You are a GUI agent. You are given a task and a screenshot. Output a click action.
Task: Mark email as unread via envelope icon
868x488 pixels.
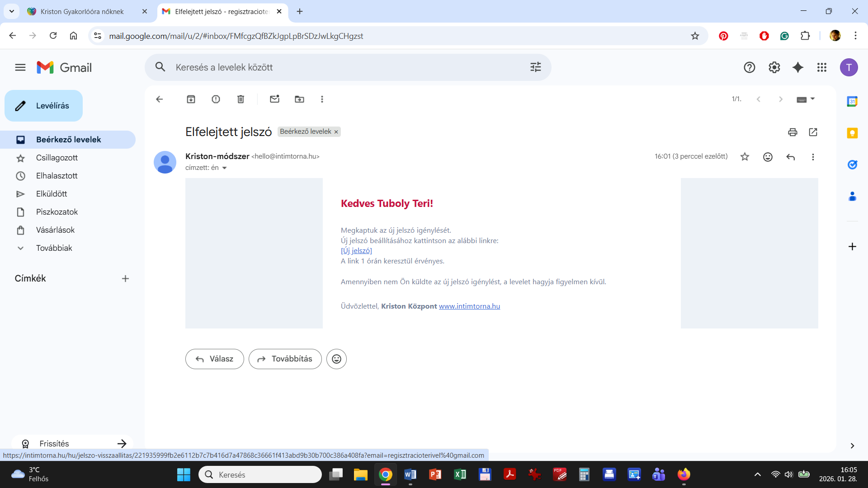[x=274, y=99]
